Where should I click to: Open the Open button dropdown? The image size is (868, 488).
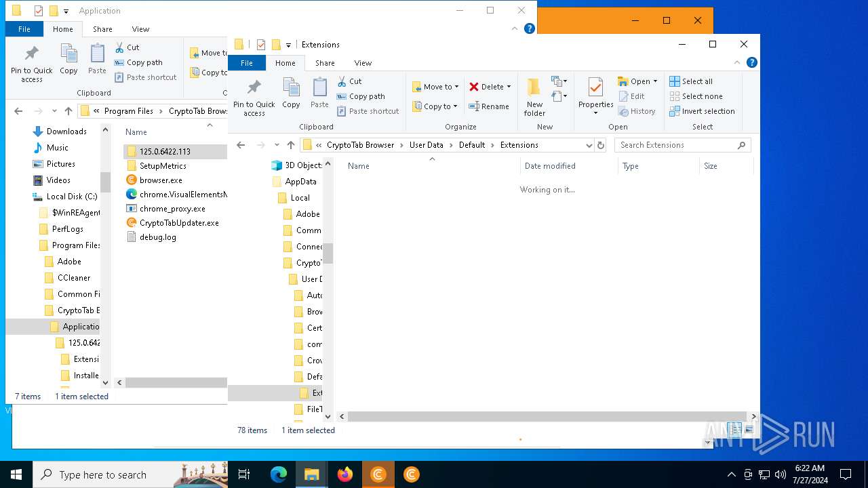(x=655, y=81)
